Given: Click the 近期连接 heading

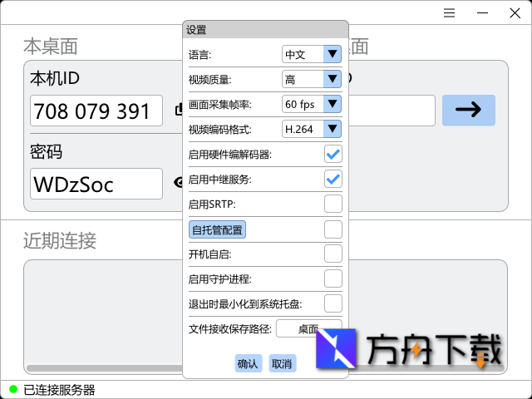Looking at the screenshot, I should tap(60, 241).
